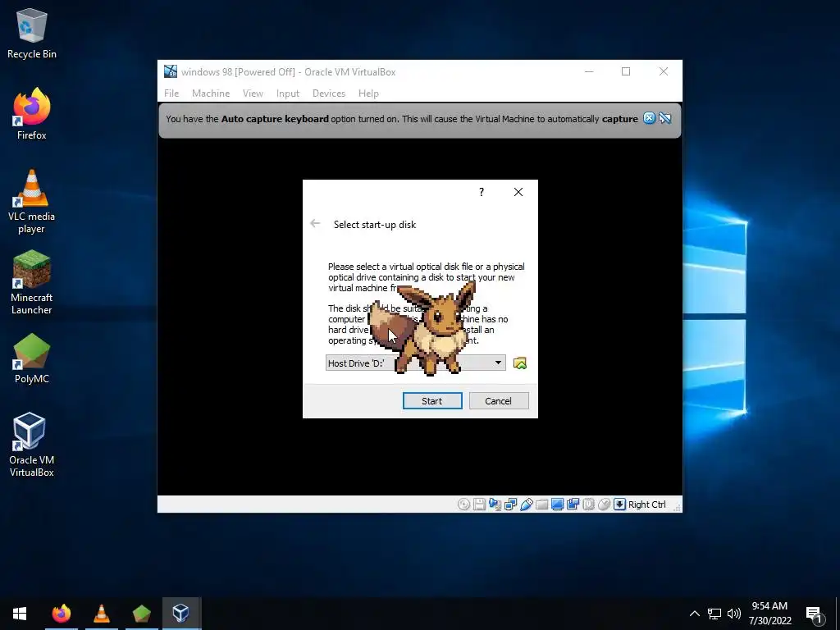Click the optical disk status bar icon
Viewport: 840px width, 630px height.
coord(464,504)
